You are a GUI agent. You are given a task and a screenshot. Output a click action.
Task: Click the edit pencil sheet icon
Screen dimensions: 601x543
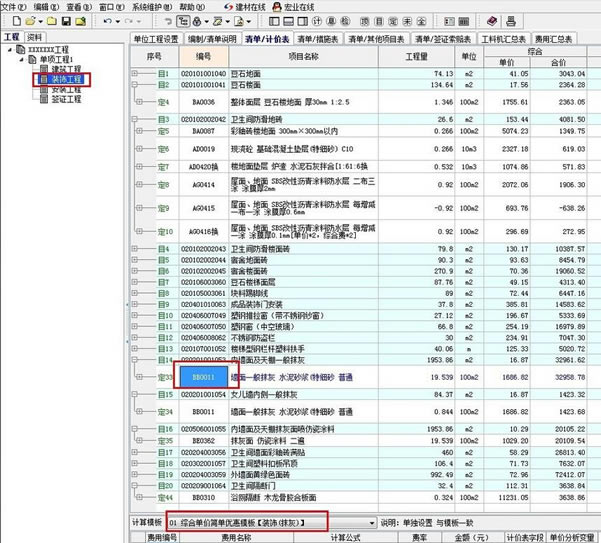pyautogui.click(x=218, y=21)
